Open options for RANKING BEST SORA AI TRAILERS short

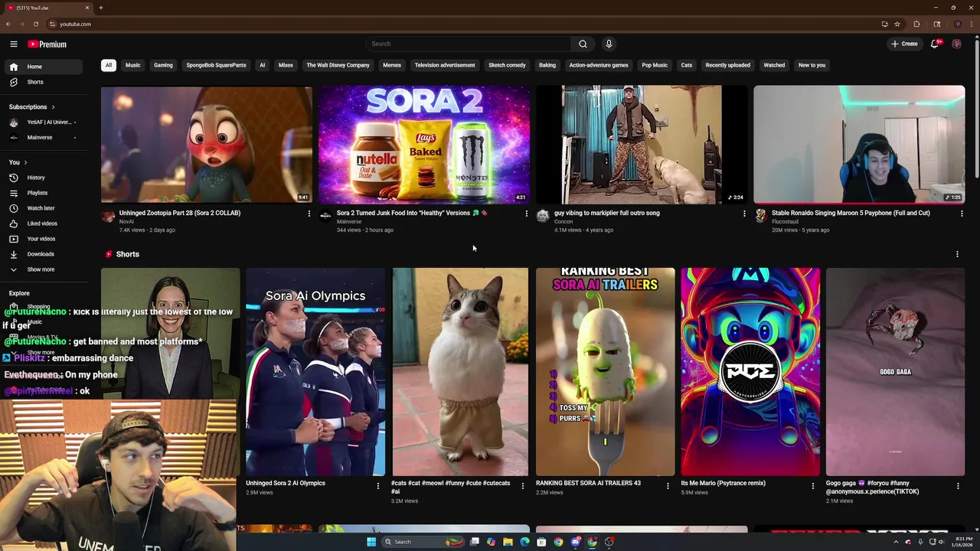(x=668, y=485)
